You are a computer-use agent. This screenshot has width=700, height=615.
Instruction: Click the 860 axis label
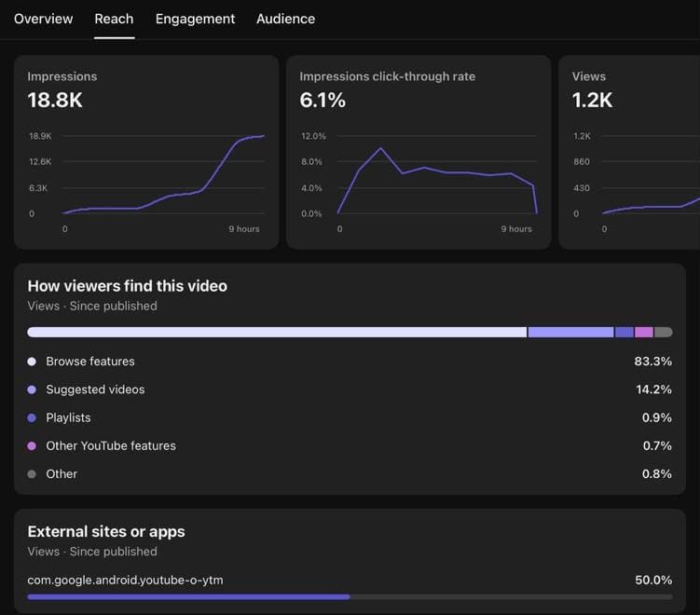[x=582, y=161]
